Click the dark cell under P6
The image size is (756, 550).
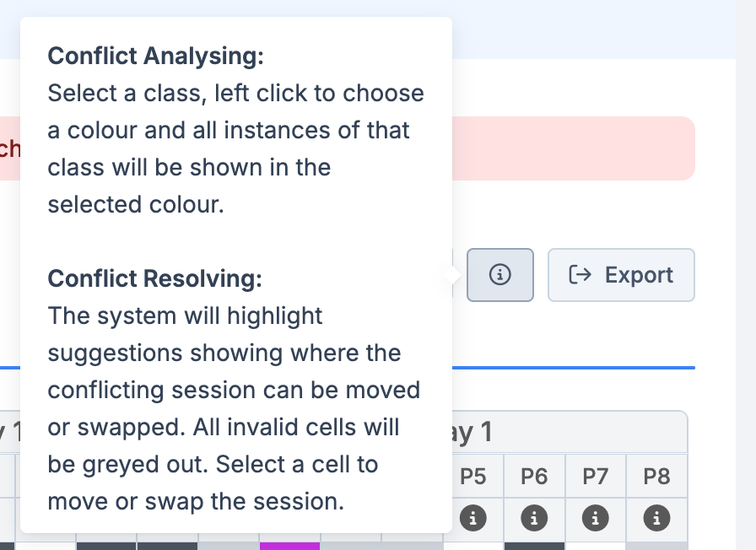pyautogui.click(x=534, y=546)
